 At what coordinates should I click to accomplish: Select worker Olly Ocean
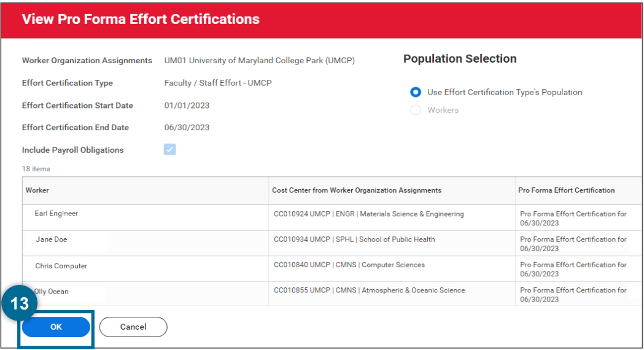coord(52,292)
